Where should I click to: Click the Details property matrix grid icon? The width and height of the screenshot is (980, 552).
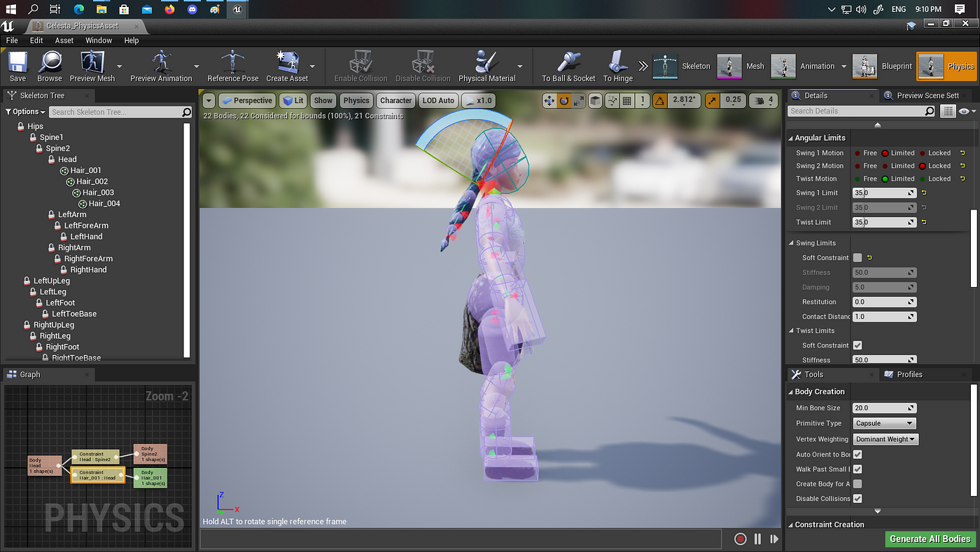947,111
